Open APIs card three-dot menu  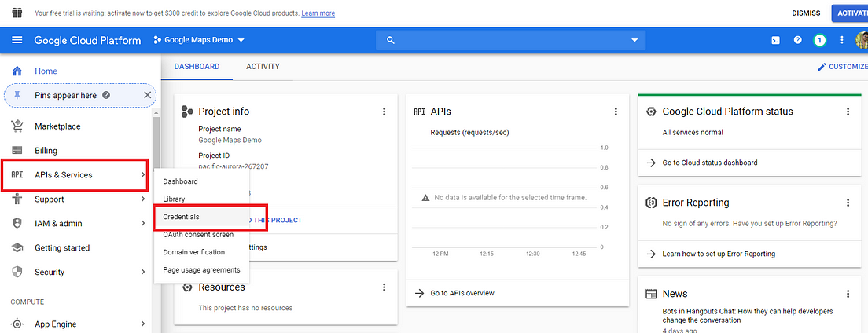[616, 112]
